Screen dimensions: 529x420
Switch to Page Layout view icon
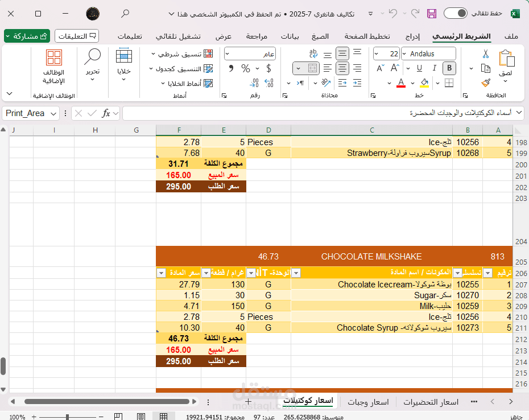[x=141, y=417]
